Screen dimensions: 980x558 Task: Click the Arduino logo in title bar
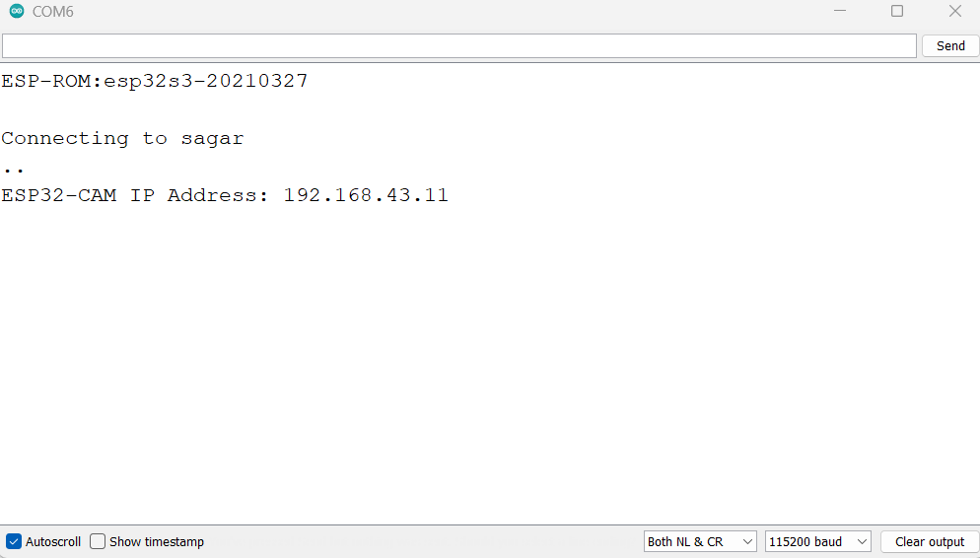pos(16,12)
